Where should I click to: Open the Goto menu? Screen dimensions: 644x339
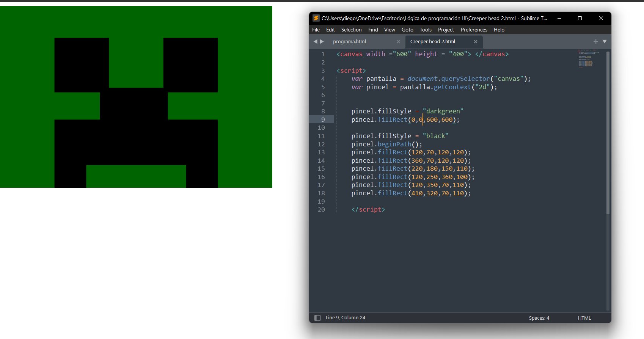(x=407, y=30)
